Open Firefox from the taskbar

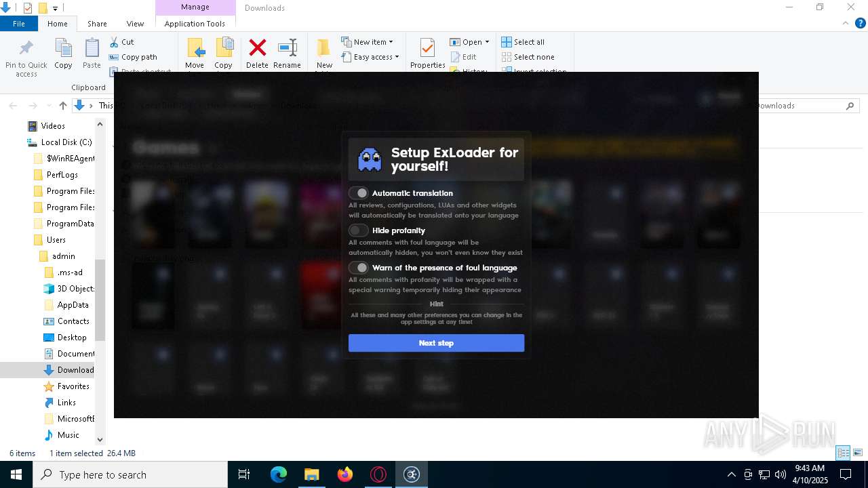point(345,474)
